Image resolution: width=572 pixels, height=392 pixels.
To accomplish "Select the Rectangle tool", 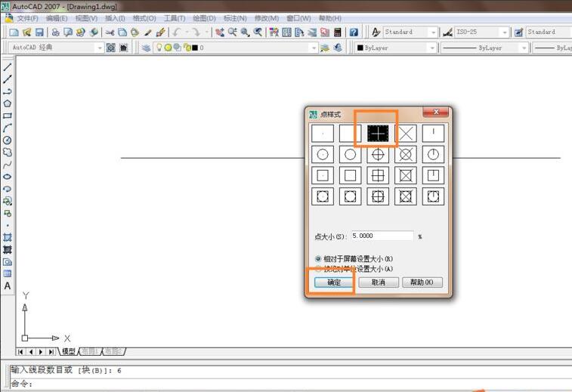I will 8,116.
